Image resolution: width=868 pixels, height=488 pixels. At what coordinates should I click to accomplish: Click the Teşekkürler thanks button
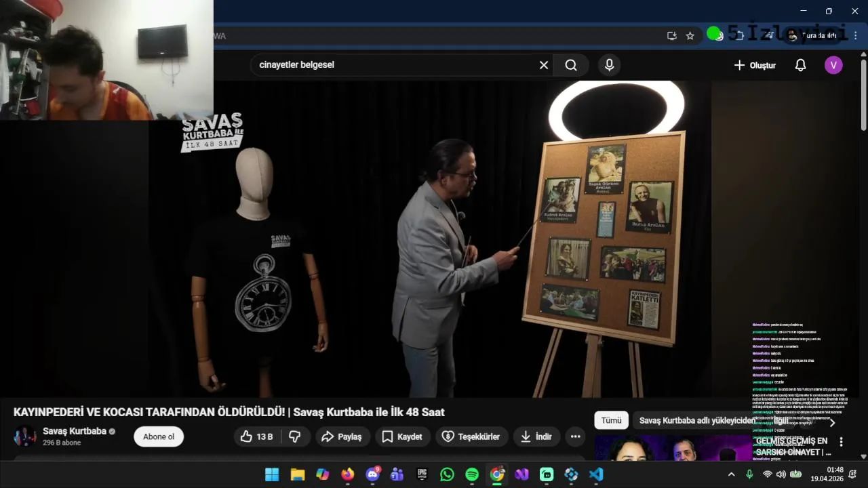pos(471,436)
